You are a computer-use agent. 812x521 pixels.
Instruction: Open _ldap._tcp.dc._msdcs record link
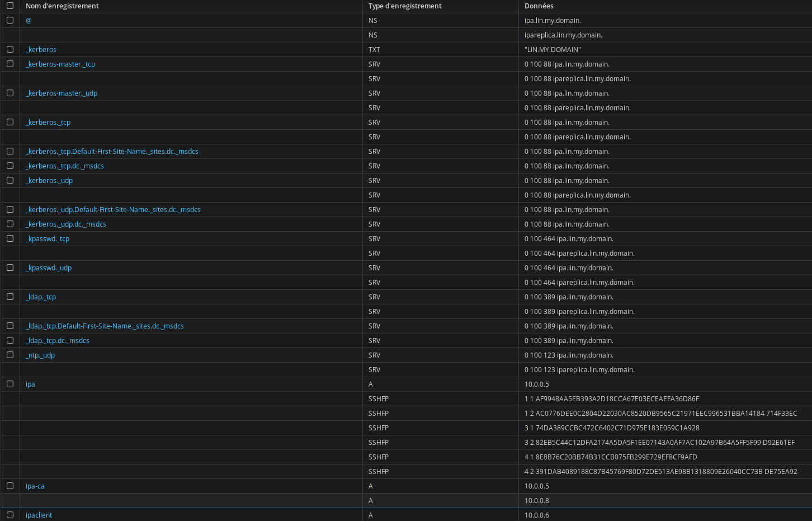pos(58,340)
